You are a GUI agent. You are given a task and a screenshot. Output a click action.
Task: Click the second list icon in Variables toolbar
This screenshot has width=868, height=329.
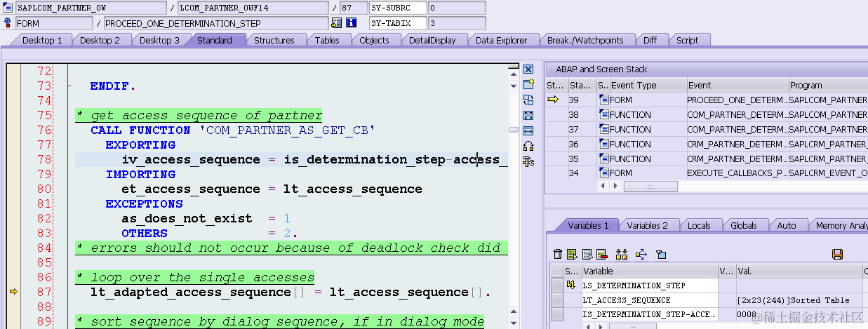(x=586, y=254)
